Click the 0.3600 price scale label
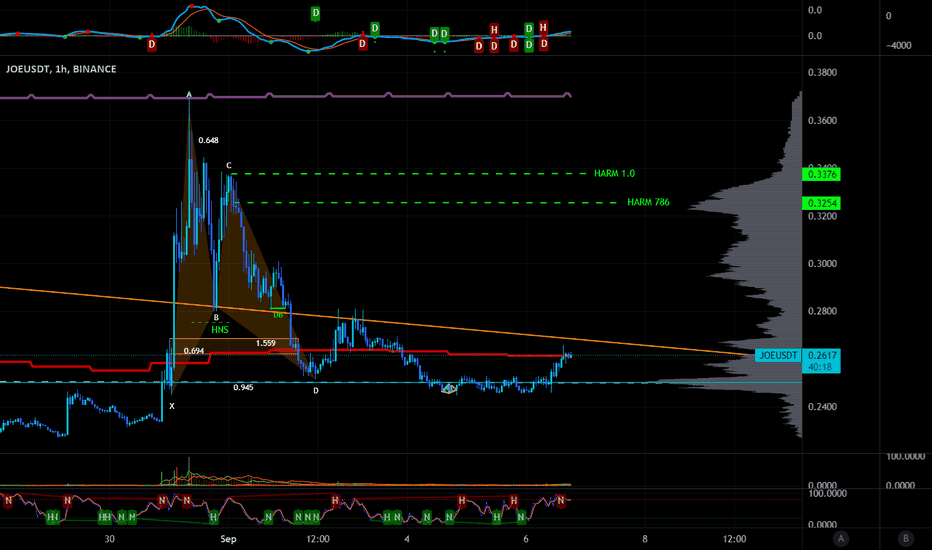The height and width of the screenshot is (550, 932). click(x=823, y=121)
